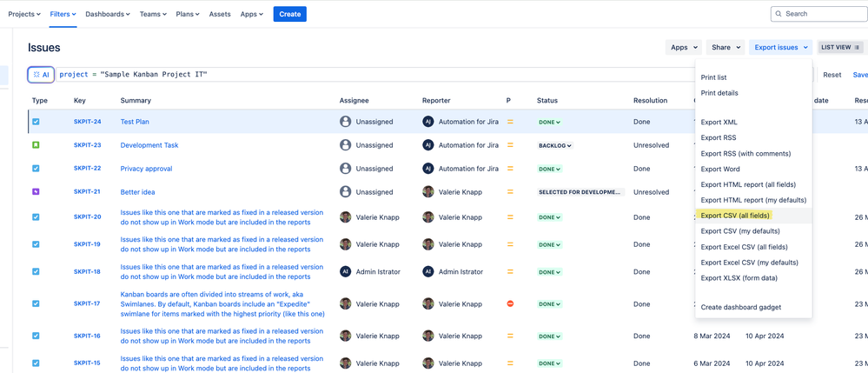Expand the Dashboards menu

tap(108, 15)
